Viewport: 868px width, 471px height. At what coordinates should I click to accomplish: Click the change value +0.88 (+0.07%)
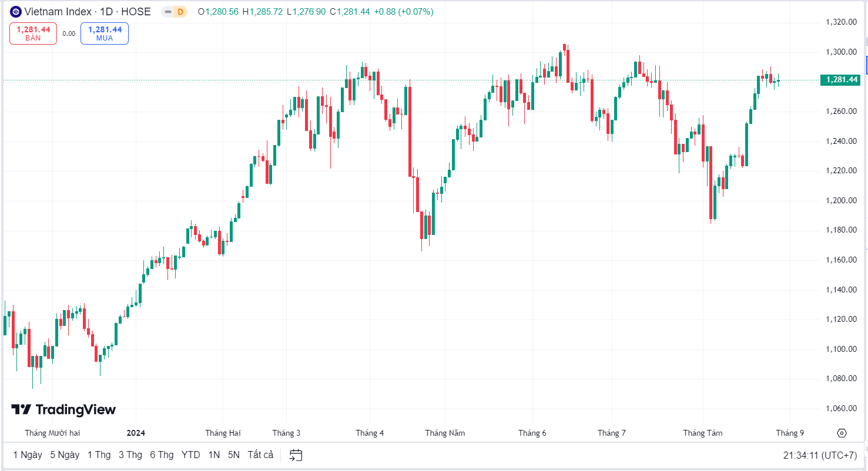tap(403, 12)
